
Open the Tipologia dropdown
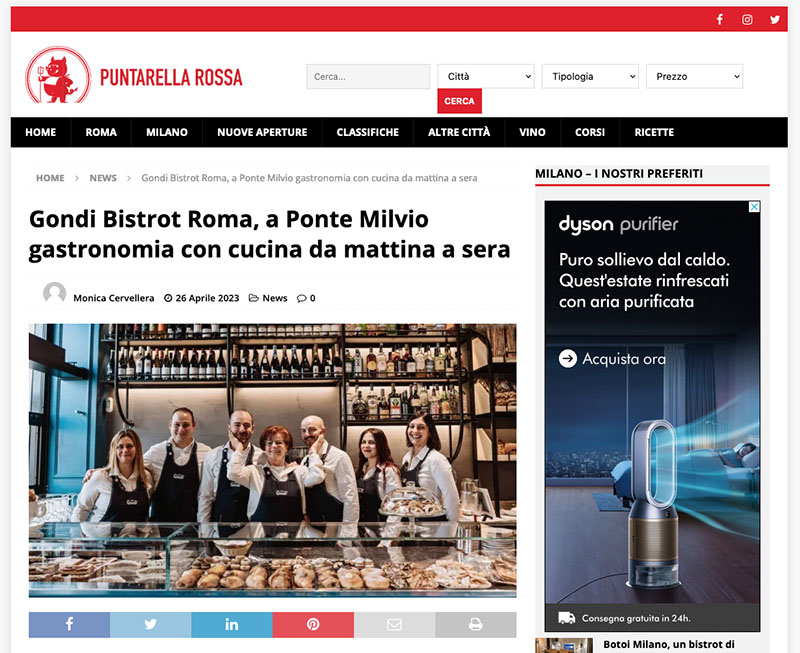tap(590, 77)
